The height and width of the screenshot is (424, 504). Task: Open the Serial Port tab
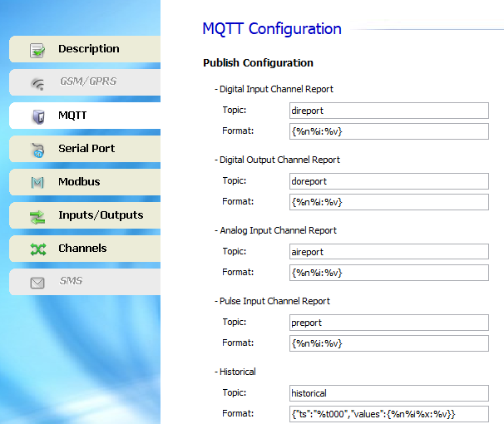(x=85, y=149)
